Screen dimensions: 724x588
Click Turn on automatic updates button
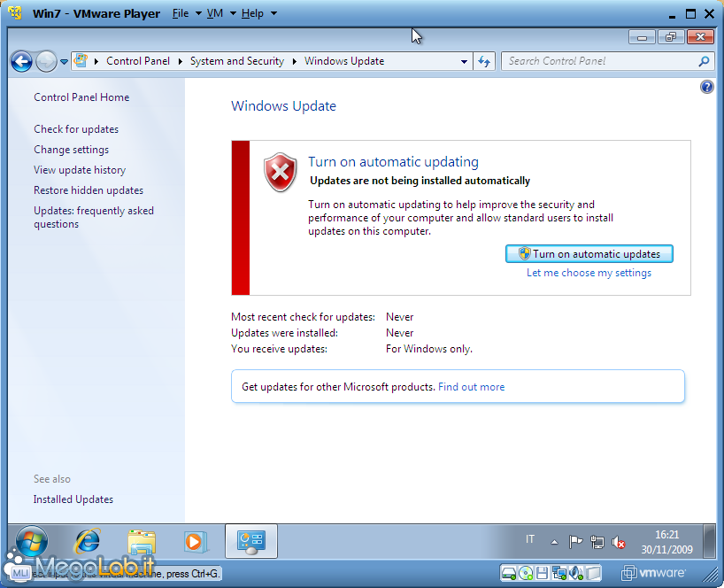click(589, 254)
